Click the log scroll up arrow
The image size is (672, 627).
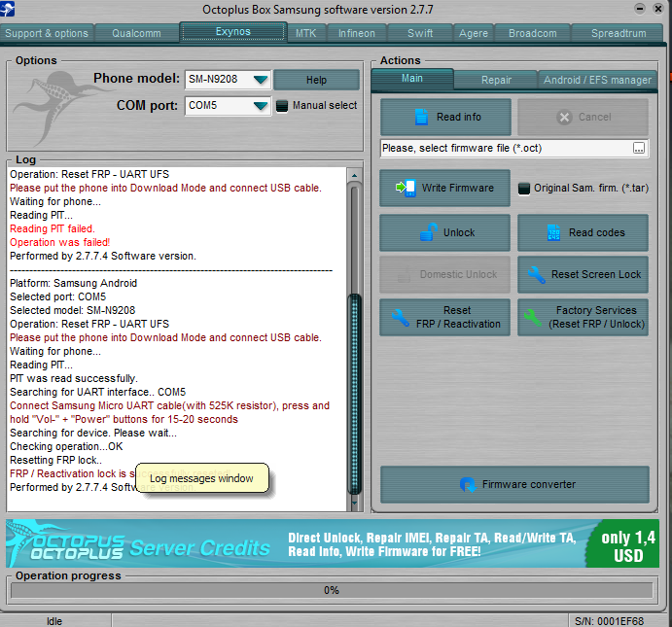click(x=354, y=175)
